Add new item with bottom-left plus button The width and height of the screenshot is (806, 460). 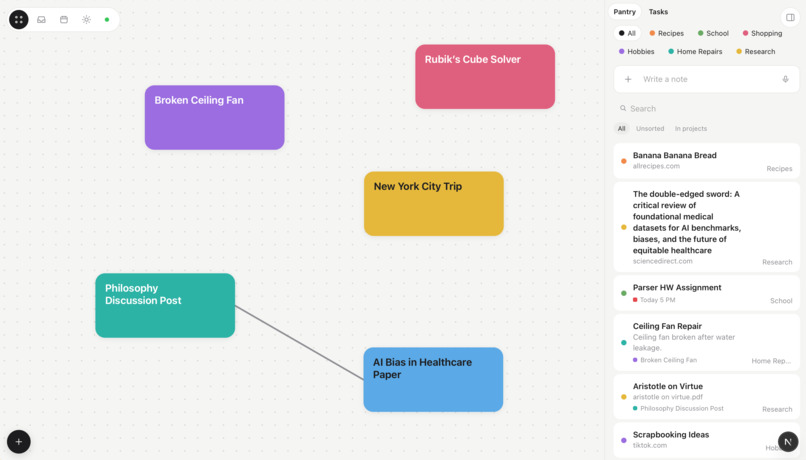tap(19, 441)
